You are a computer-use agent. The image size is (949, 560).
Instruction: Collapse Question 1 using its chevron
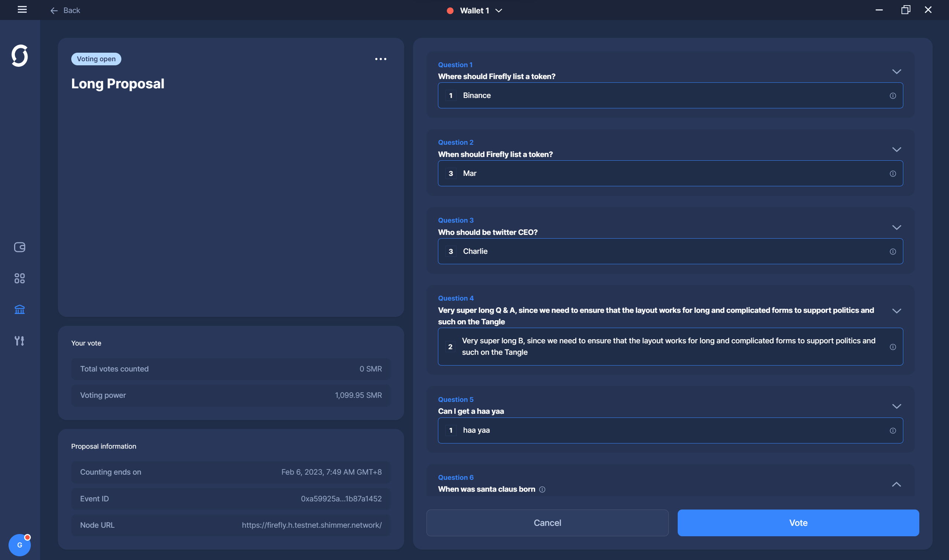(x=897, y=71)
